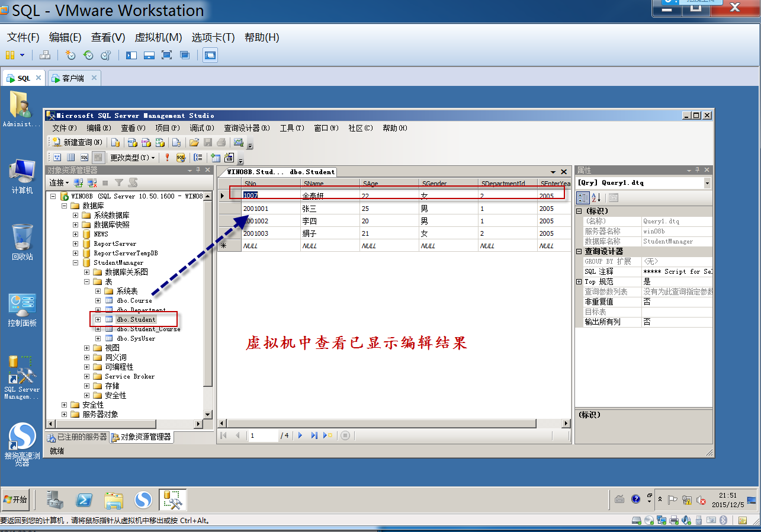
Task: Open the 回收站 desktop icon
Action: click(22, 242)
